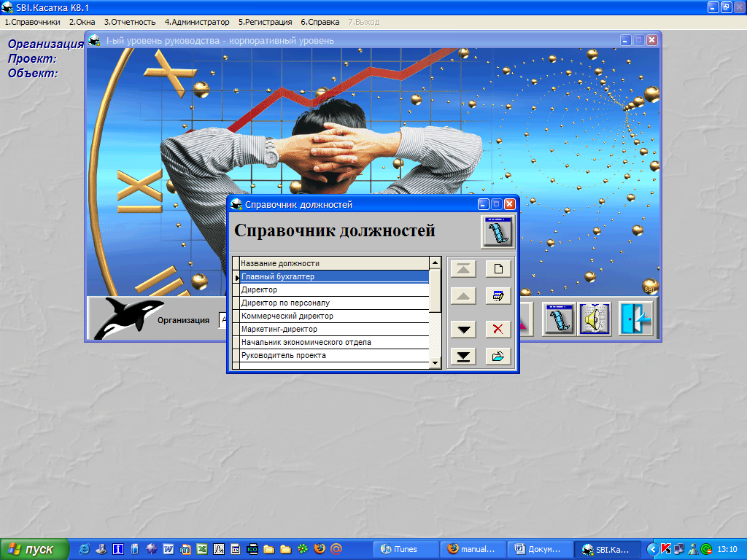
Task: Click the blue exit door icon
Action: coord(636,319)
